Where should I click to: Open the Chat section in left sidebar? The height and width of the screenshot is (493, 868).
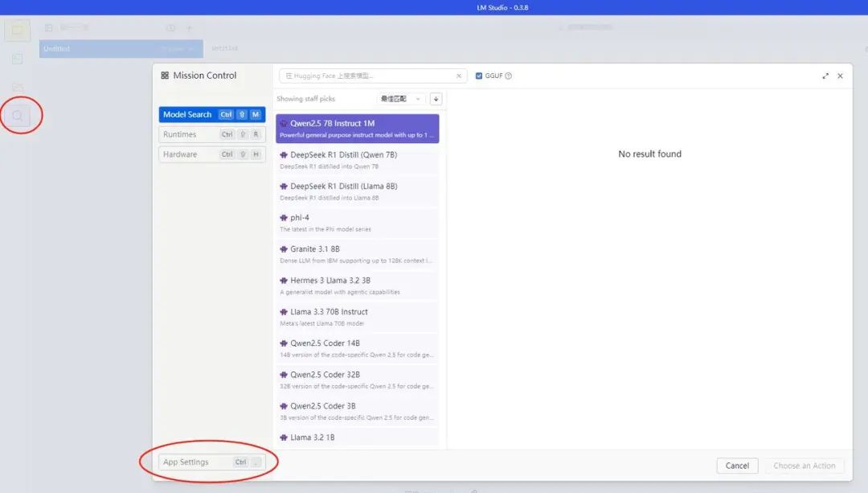pos(17,30)
